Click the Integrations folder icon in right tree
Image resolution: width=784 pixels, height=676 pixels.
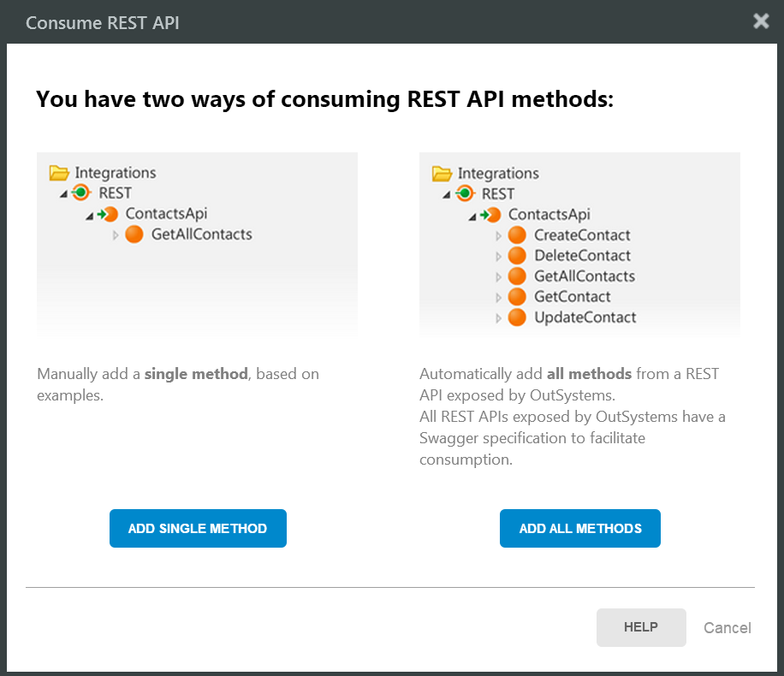pos(442,173)
